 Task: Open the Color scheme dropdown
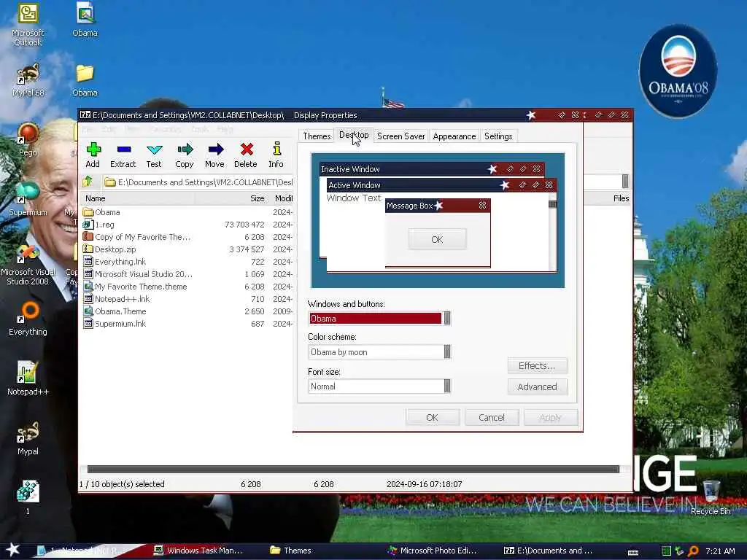447,352
